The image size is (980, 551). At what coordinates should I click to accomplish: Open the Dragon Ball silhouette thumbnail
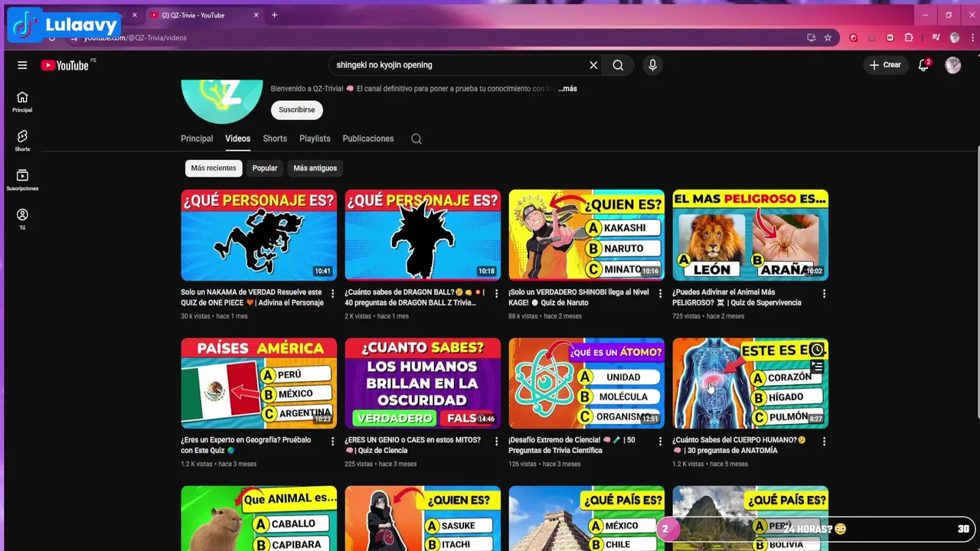click(x=423, y=235)
